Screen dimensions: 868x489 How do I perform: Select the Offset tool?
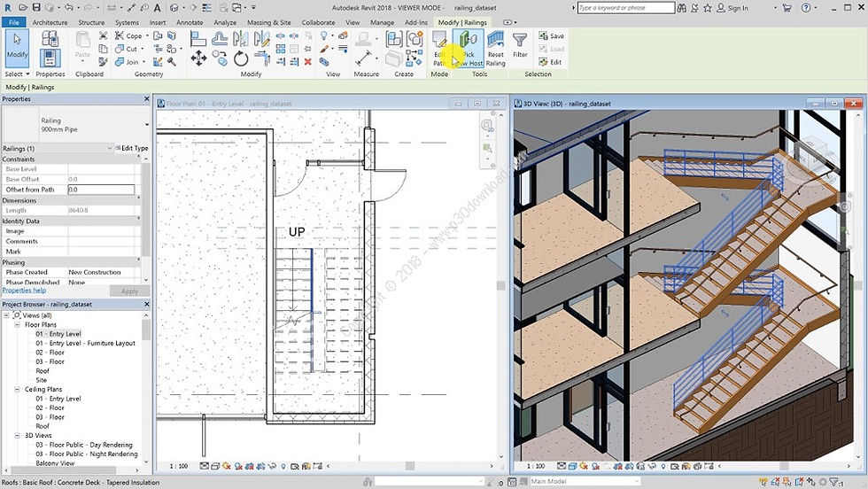tap(220, 38)
